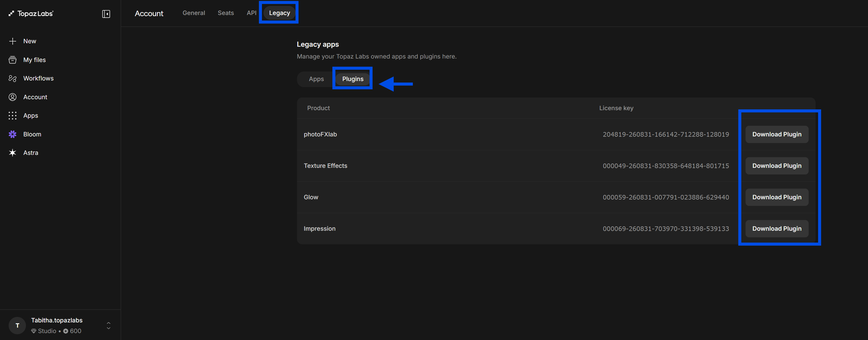Screen dimensions: 868x340
Task: Expand the account switcher chevron
Action: click(109, 326)
